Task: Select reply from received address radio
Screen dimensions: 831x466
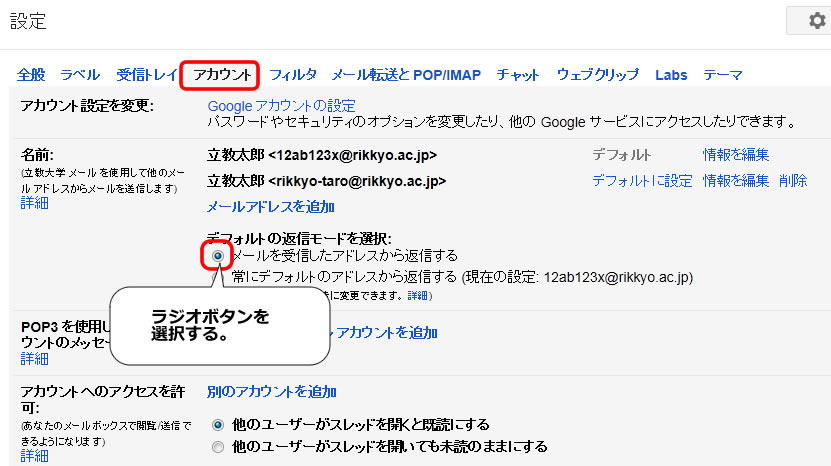Action: coord(217,256)
